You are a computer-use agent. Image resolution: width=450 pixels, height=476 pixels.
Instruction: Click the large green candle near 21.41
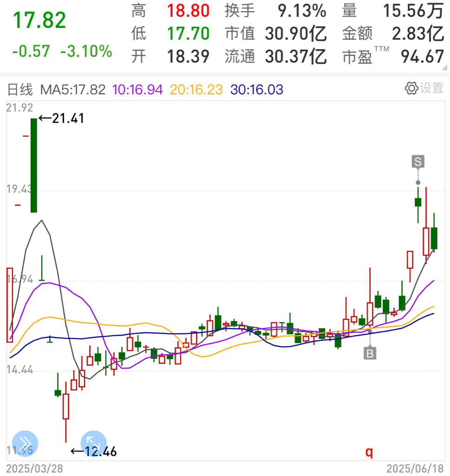click(33, 165)
